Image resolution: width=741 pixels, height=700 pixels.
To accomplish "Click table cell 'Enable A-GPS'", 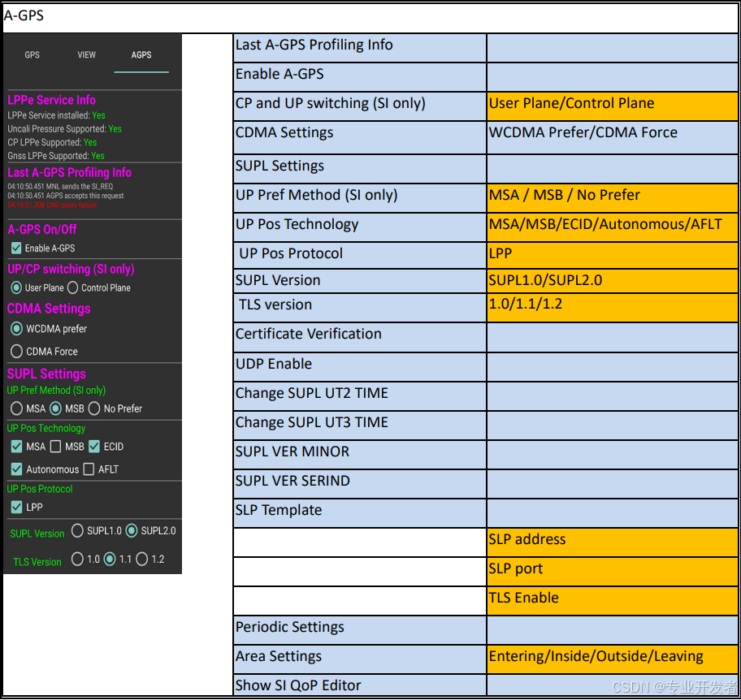I will coord(360,77).
